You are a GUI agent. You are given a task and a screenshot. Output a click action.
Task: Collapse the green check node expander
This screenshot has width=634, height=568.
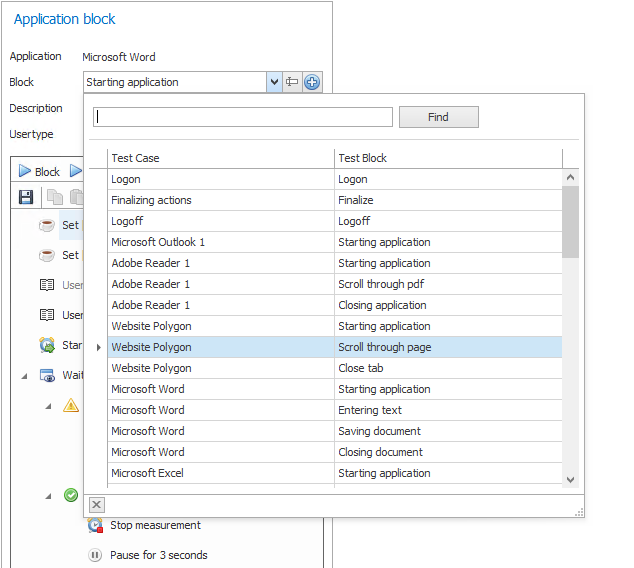pos(48,496)
